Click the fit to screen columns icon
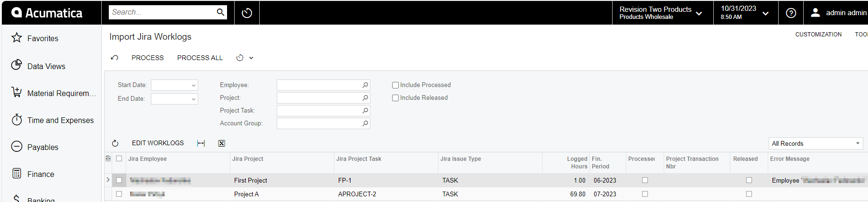This screenshot has width=868, height=202. click(201, 143)
